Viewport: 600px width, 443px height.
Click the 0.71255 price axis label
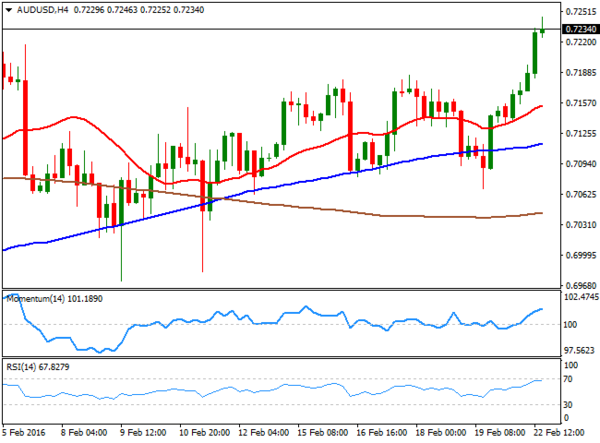(574, 133)
